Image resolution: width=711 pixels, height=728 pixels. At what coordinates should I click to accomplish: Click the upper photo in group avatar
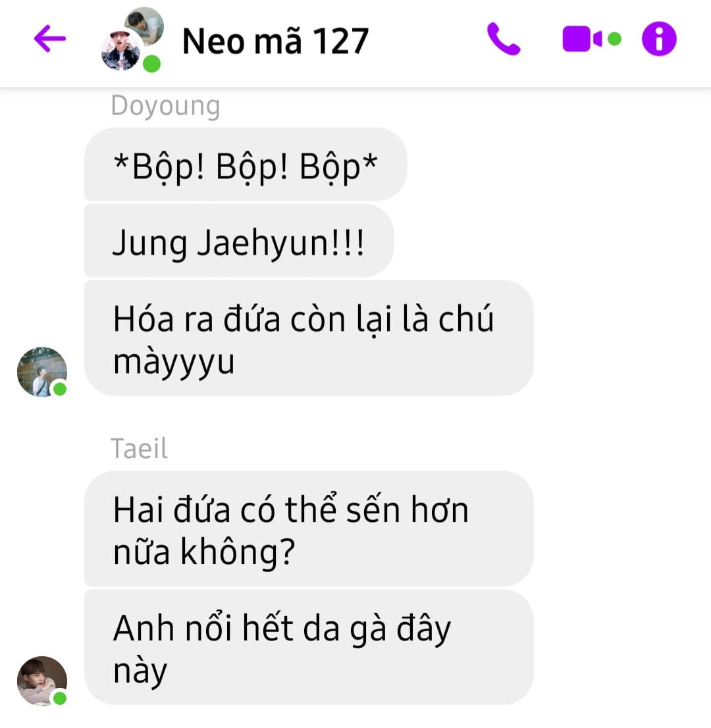pyautogui.click(x=144, y=26)
